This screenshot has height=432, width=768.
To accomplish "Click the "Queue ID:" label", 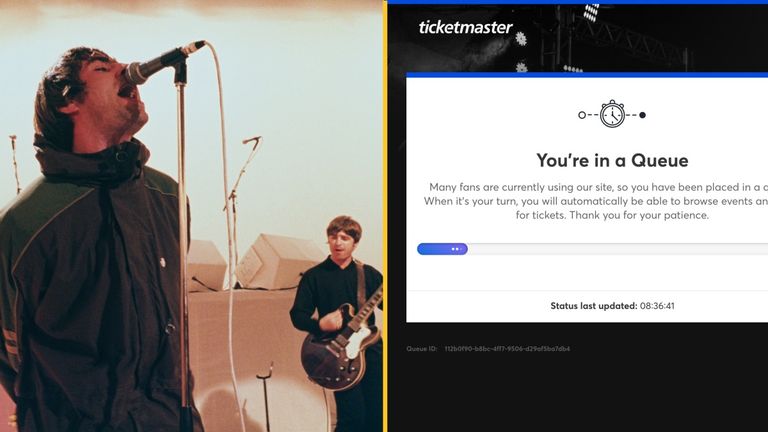I will pos(421,349).
